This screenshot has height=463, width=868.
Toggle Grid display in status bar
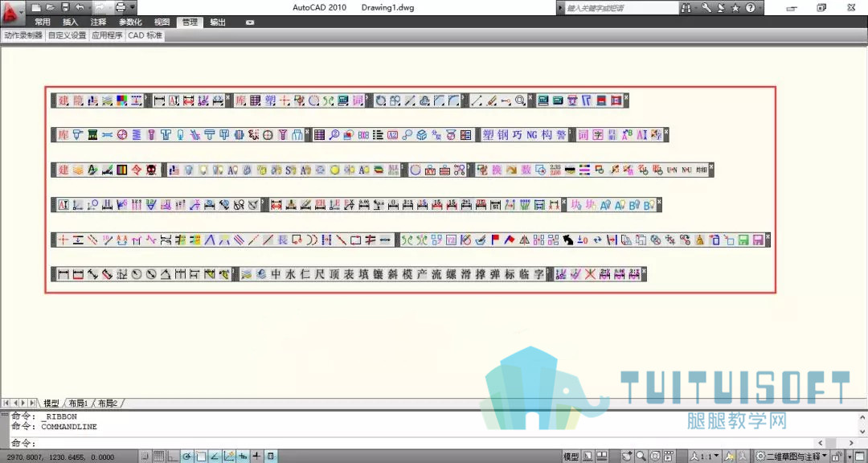click(x=159, y=457)
